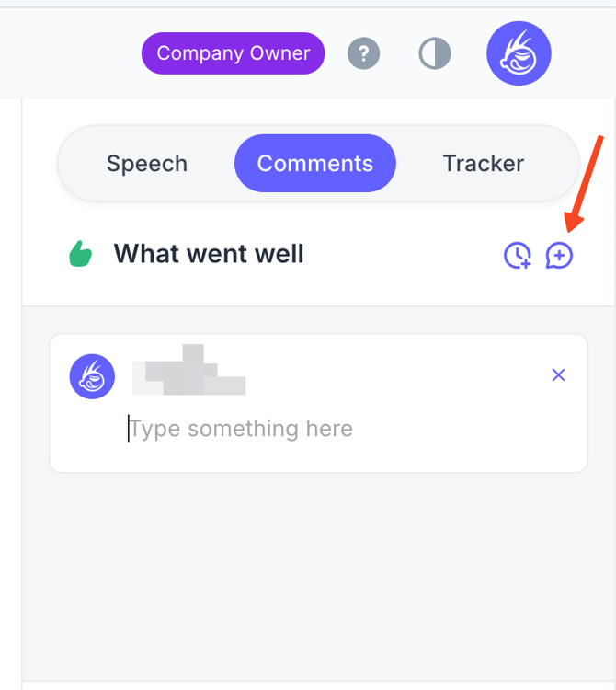Click the green thumbs-up icon
The width and height of the screenshot is (616, 690).
(x=81, y=254)
